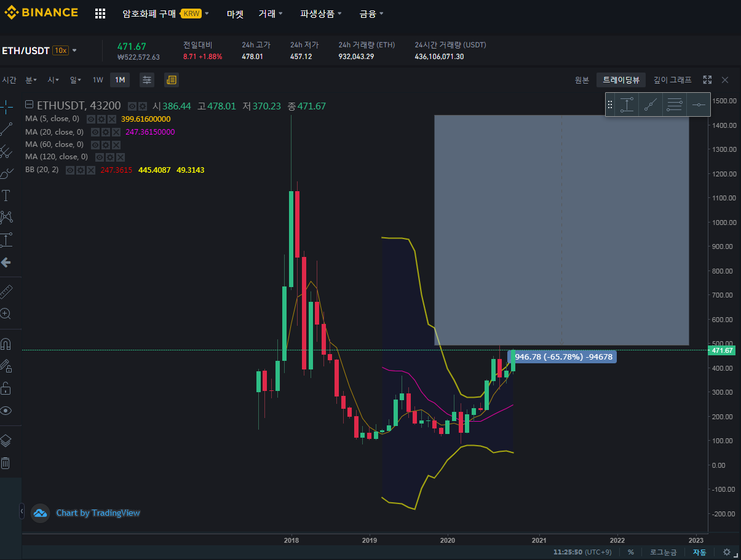This screenshot has height=560, width=741.
Task: Open the apps grid menu
Action: click(x=100, y=14)
